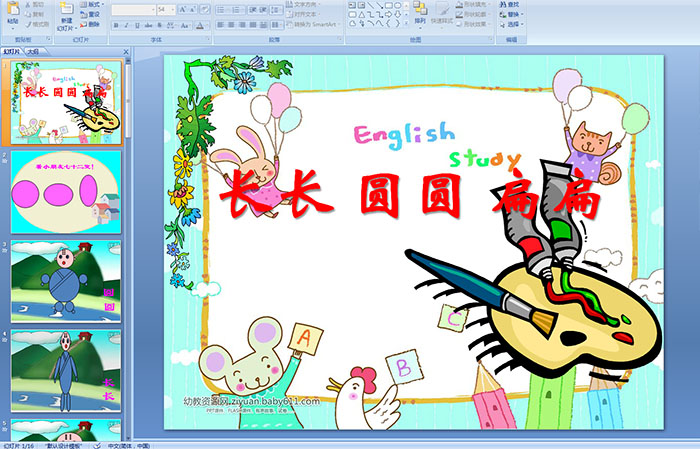The width and height of the screenshot is (700, 449).
Task: Click the Arrange (排列) button
Action: 420,16
